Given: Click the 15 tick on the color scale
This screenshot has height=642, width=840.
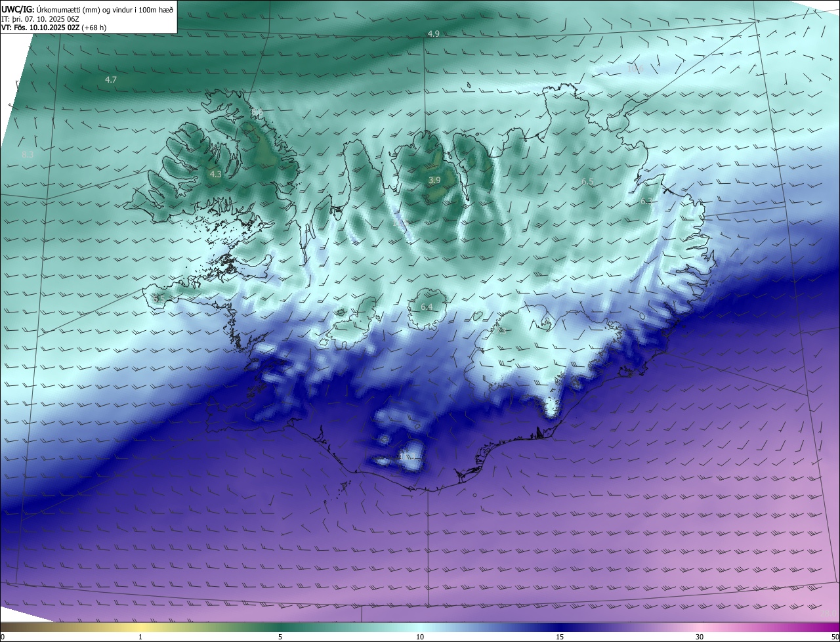Looking at the screenshot, I should [560, 637].
